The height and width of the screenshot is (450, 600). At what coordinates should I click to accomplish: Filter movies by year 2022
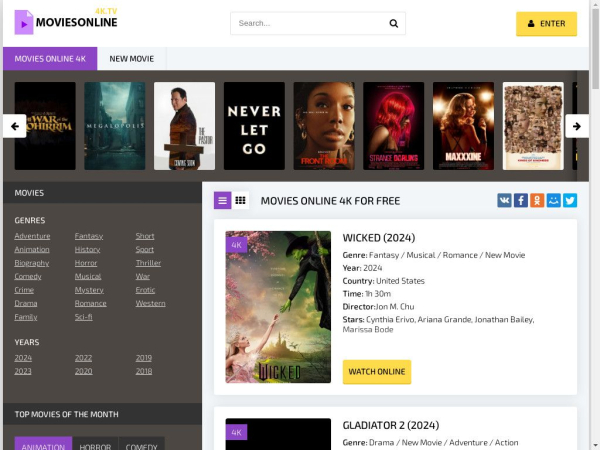pyautogui.click(x=83, y=358)
